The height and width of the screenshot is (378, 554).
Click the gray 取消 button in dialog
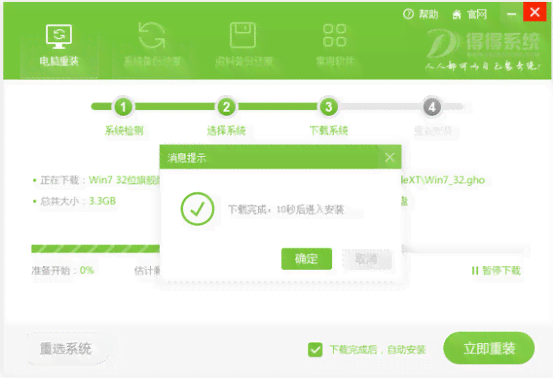click(366, 260)
